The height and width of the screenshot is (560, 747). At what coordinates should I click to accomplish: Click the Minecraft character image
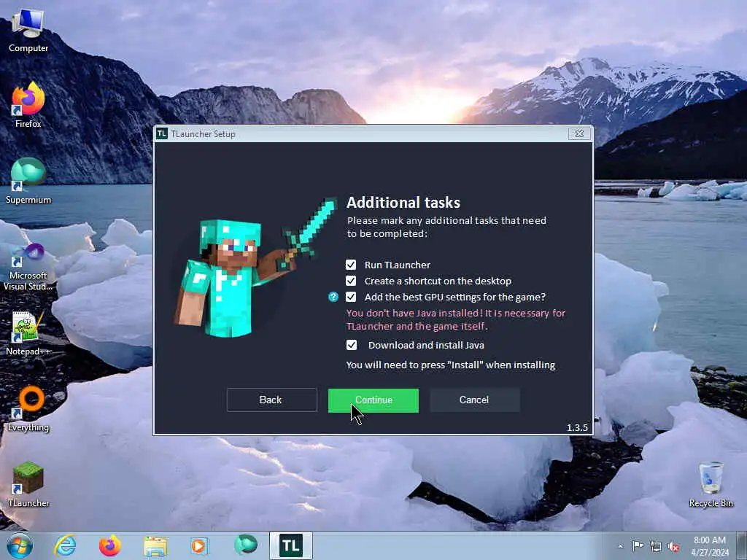pos(255,269)
